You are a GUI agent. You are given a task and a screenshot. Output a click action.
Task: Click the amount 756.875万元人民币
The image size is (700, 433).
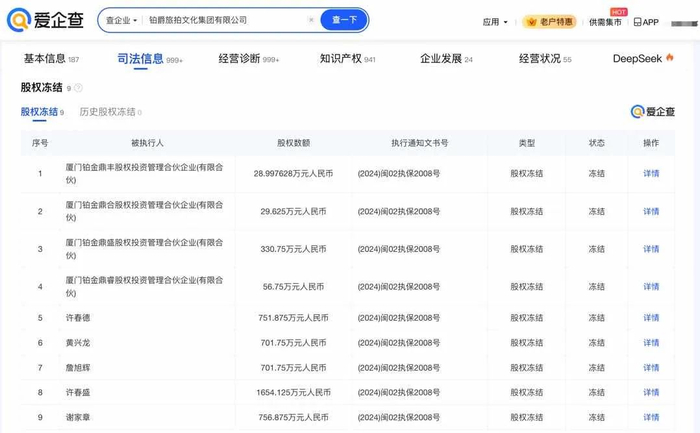(293, 417)
